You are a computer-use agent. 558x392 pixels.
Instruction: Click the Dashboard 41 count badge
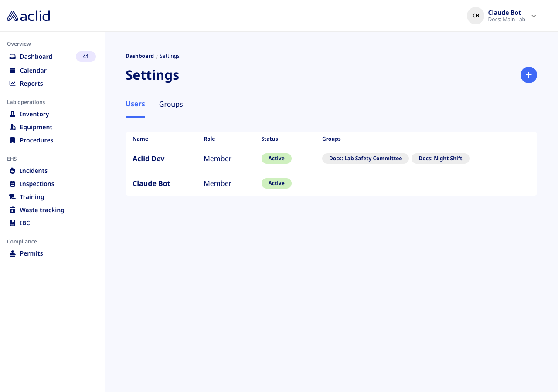[x=86, y=57]
